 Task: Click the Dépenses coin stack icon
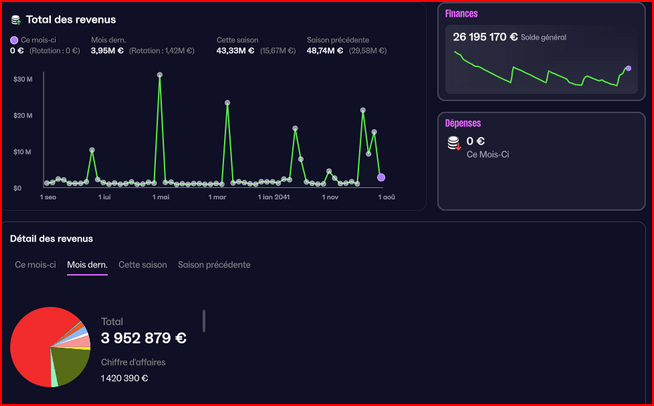click(x=457, y=144)
